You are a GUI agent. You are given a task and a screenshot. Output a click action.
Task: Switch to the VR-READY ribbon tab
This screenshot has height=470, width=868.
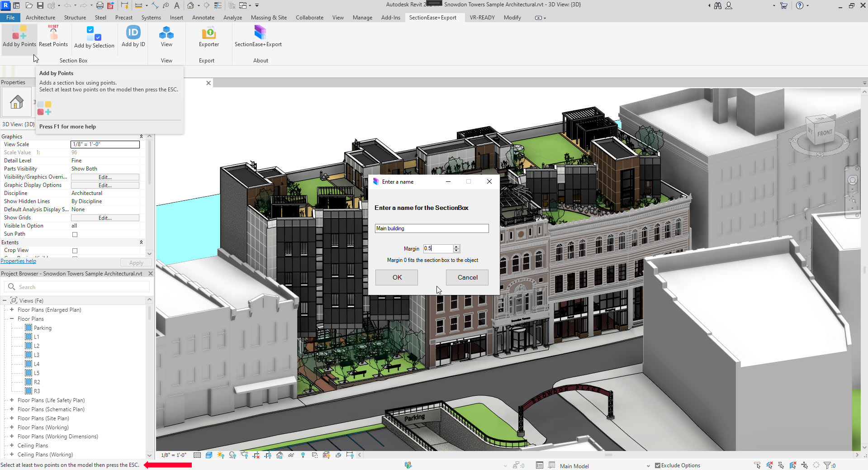pyautogui.click(x=482, y=18)
